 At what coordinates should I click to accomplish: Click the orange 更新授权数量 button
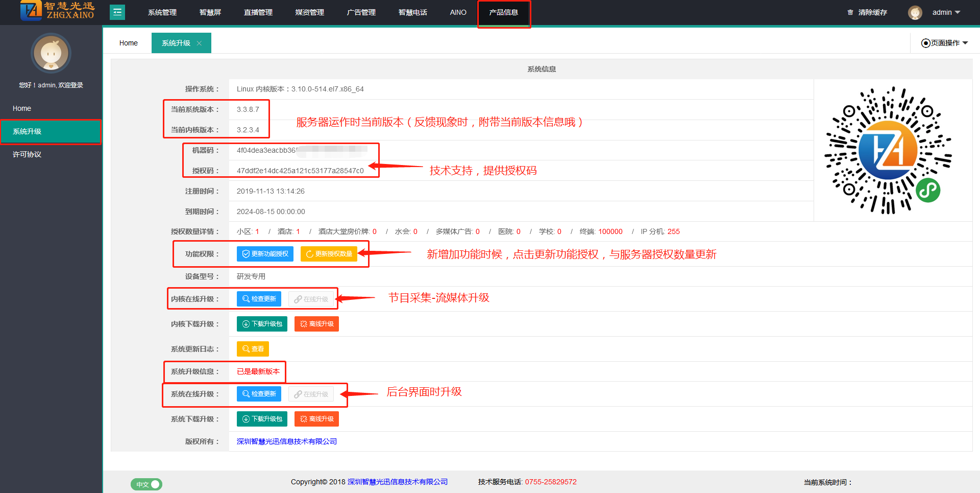329,254
